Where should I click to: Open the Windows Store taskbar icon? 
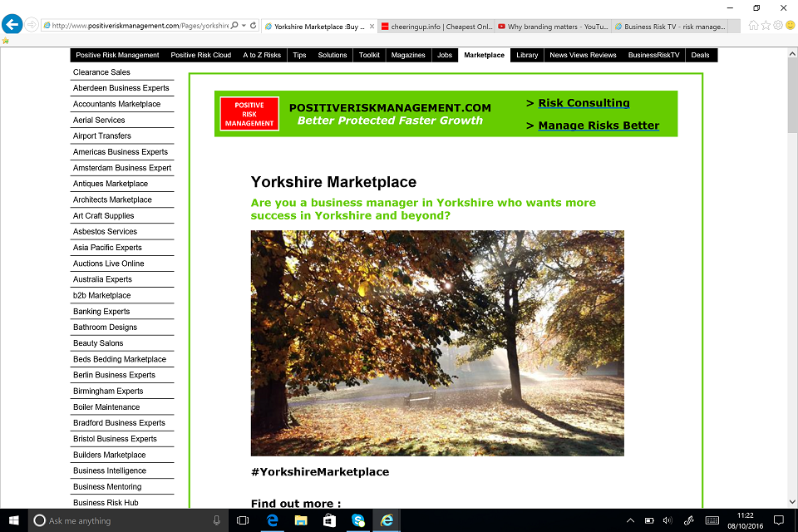coord(329,520)
